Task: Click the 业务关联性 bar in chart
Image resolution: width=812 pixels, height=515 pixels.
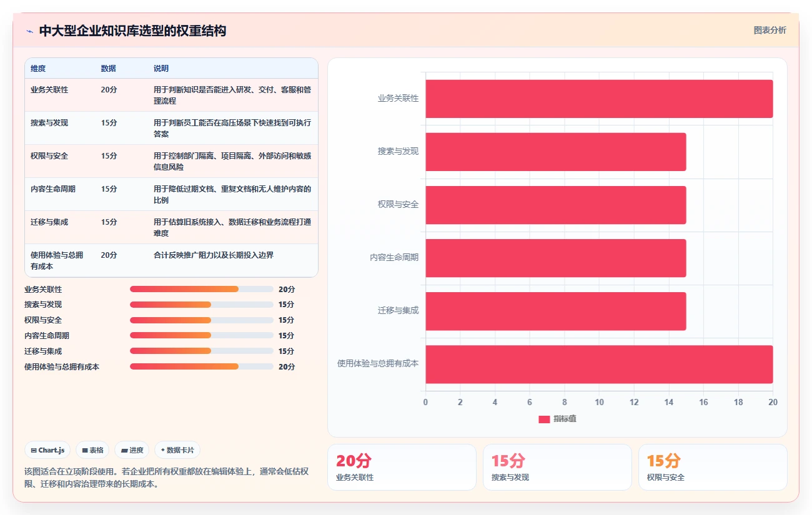Action: tap(599, 99)
